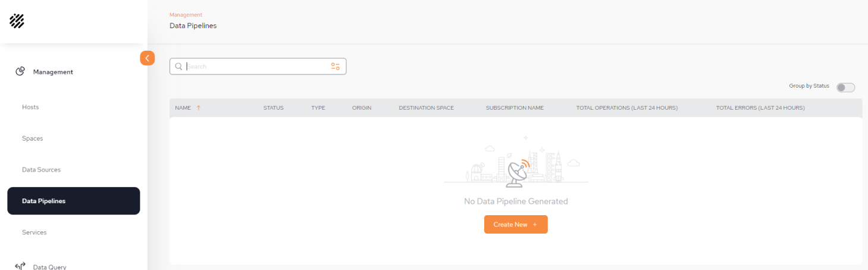Collapse sidebar with the orange chevron button
The height and width of the screenshot is (270, 868).
pos(148,58)
